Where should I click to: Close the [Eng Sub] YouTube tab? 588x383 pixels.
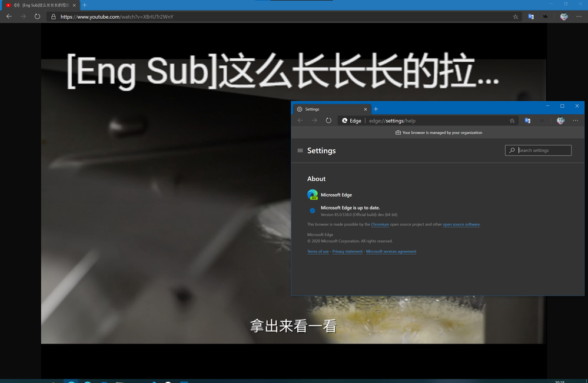pyautogui.click(x=74, y=5)
